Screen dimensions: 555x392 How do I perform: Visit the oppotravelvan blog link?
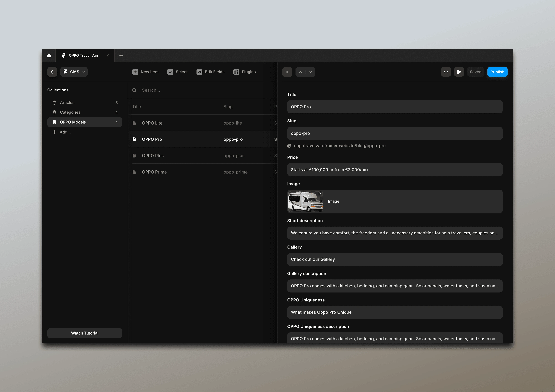point(339,146)
